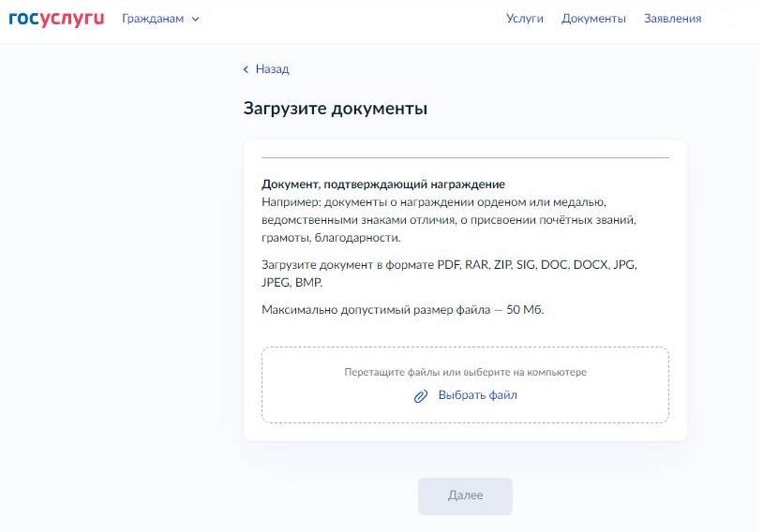
Task: Click the text 'Документ, подтверждающий награждение'
Action: tap(383, 184)
